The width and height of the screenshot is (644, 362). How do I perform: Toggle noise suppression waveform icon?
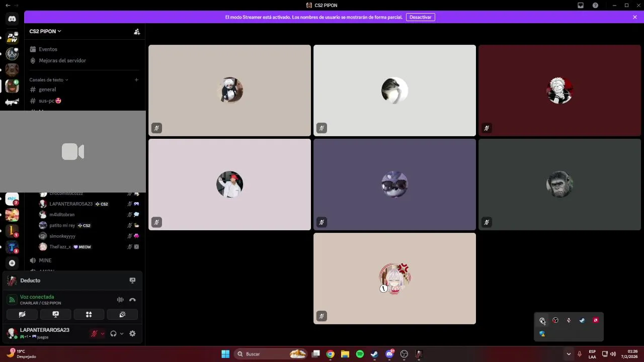120,300
